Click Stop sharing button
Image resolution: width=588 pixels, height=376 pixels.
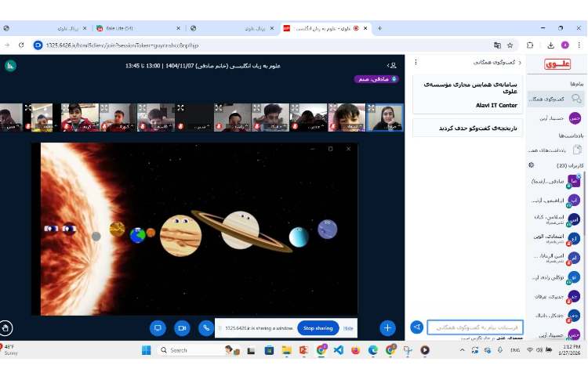point(318,328)
